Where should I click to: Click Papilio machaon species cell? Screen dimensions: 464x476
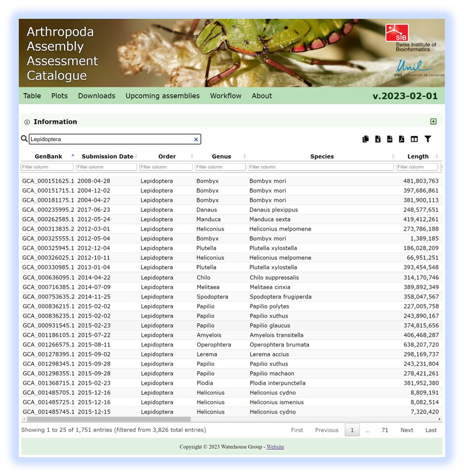pos(272,373)
